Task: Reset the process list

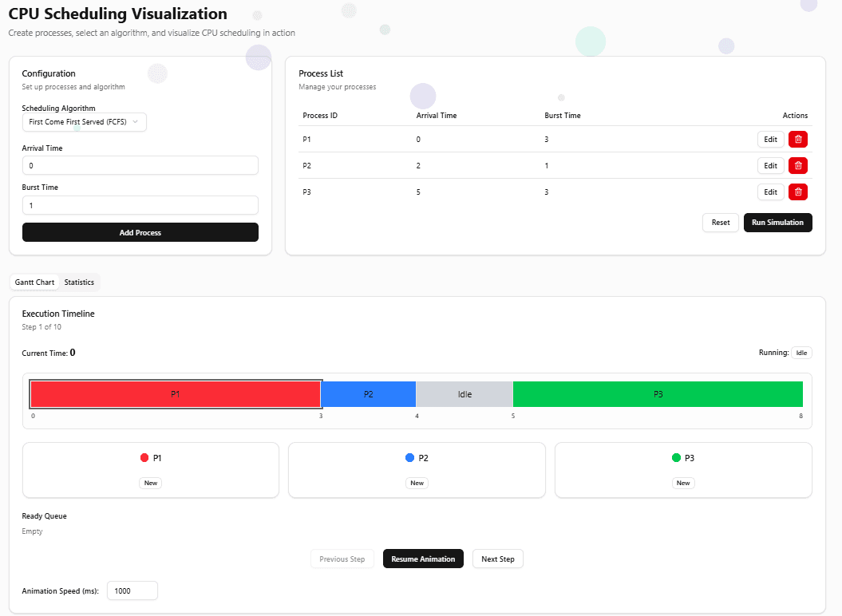Action: (x=720, y=223)
